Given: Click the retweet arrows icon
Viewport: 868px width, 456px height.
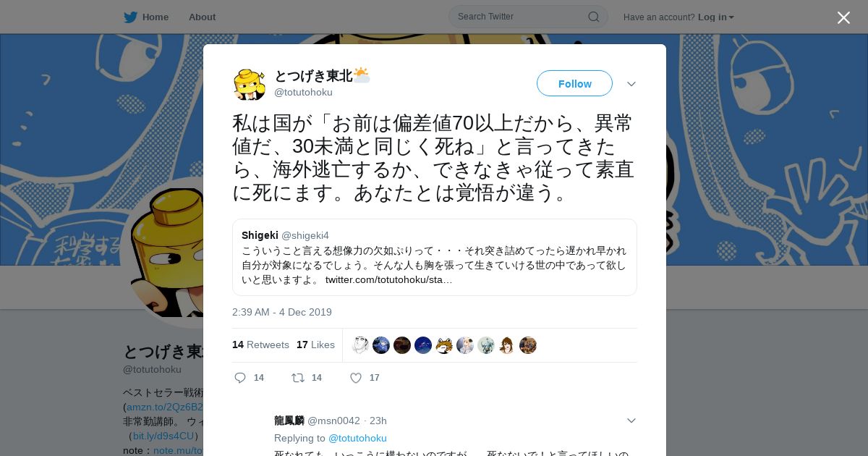Looking at the screenshot, I should [297, 378].
